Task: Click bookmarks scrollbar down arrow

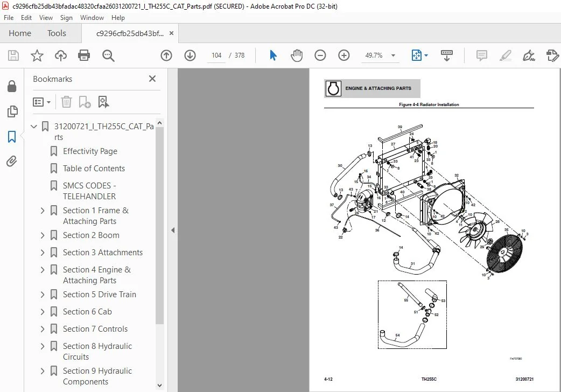Action: (159, 386)
